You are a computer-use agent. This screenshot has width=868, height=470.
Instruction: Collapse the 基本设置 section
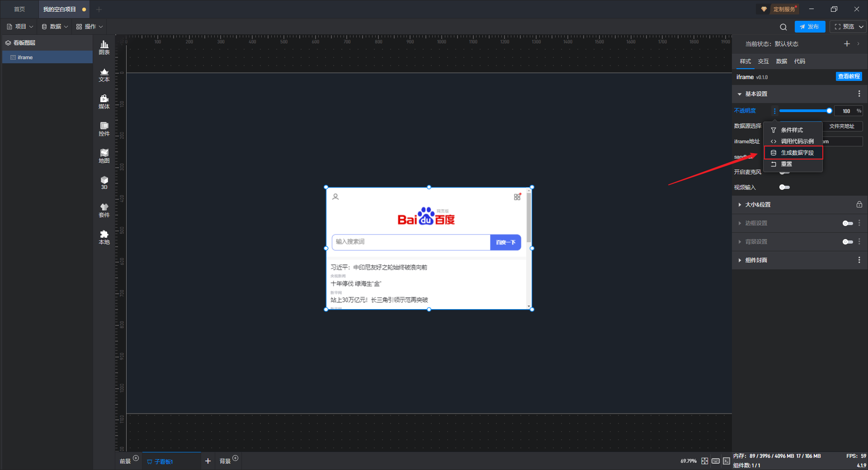[x=740, y=94]
